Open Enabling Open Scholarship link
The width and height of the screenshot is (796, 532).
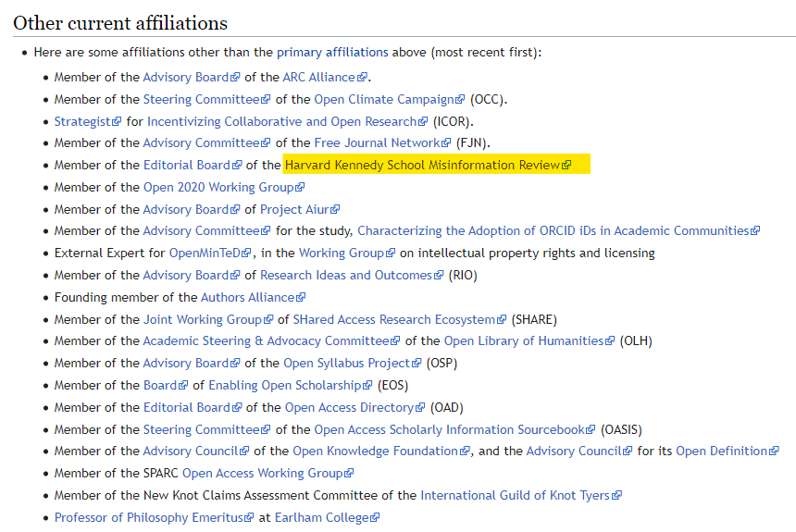click(290, 386)
